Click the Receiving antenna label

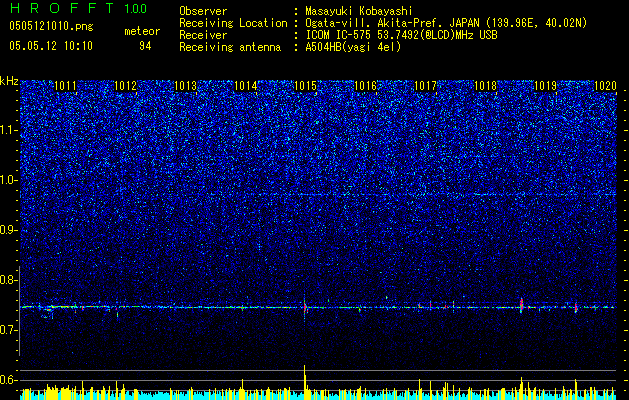(x=230, y=47)
